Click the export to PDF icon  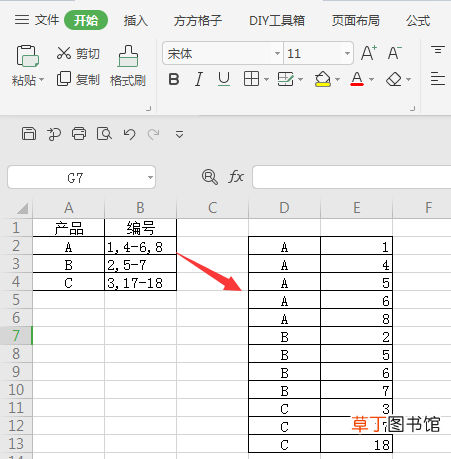pyautogui.click(x=54, y=134)
